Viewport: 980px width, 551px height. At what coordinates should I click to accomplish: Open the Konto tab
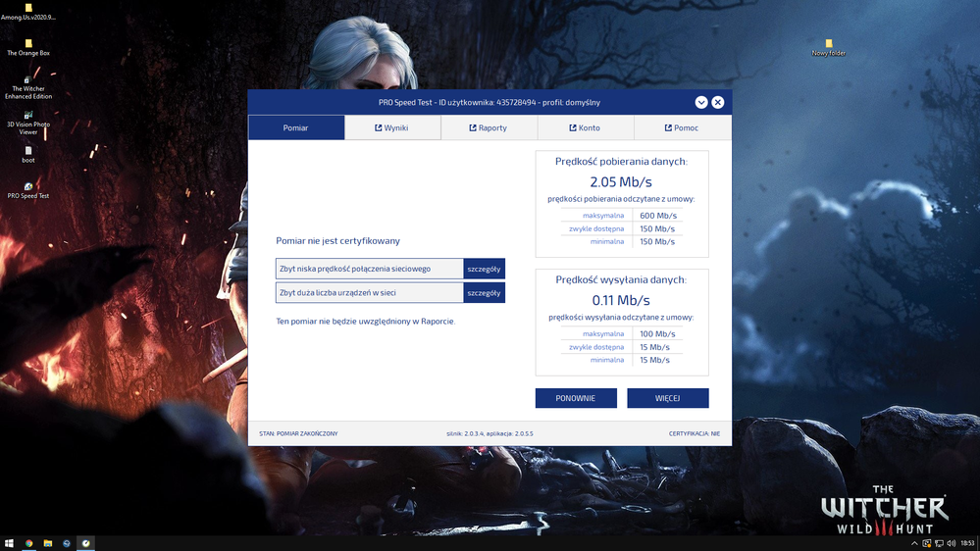click(586, 127)
